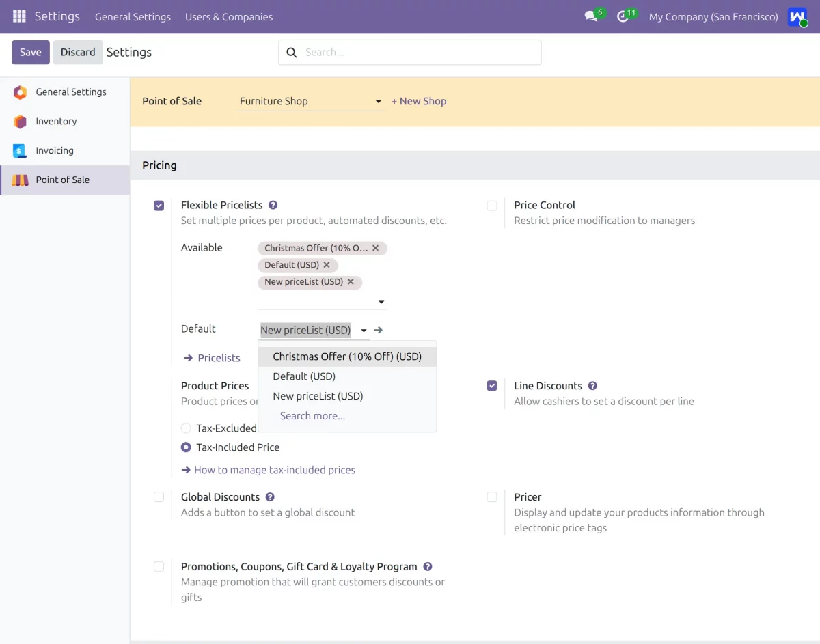Choose Christmas Offer (10% Off) (USD) option
The image size is (820, 644).
pos(347,356)
